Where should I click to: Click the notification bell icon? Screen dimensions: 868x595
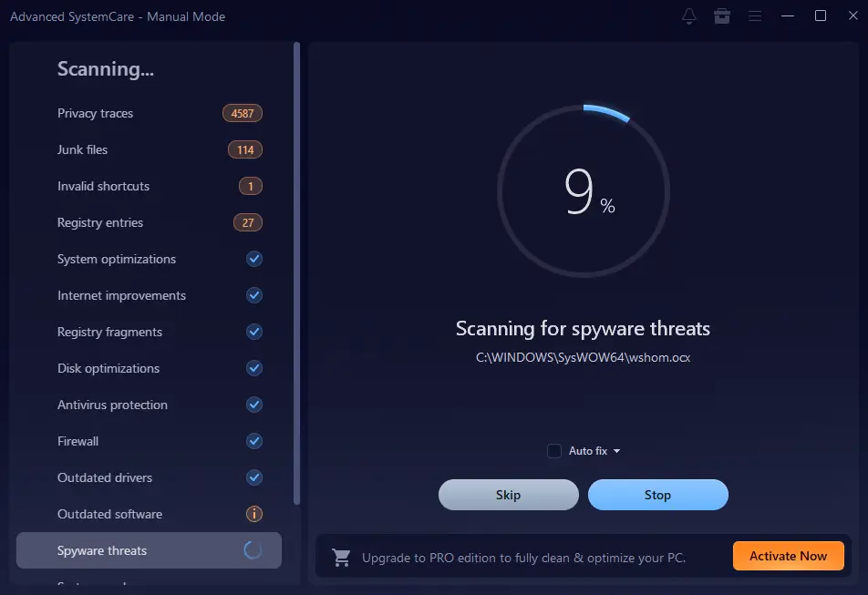tap(689, 15)
